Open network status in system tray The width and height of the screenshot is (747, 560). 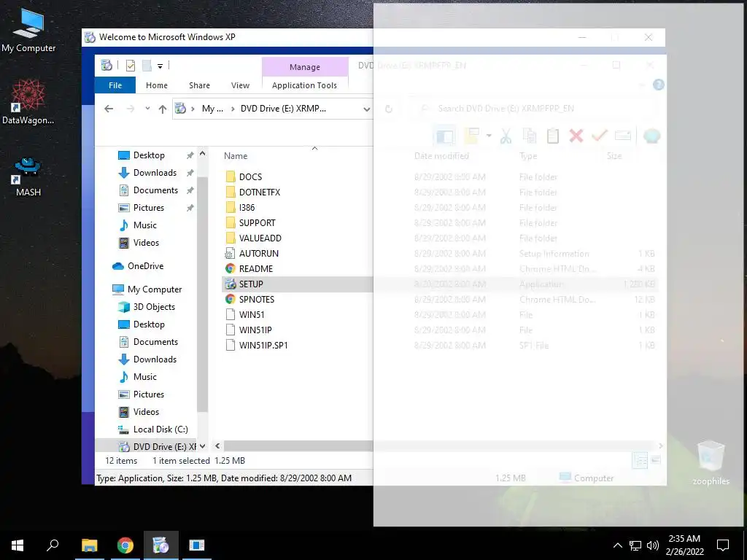coord(635,545)
